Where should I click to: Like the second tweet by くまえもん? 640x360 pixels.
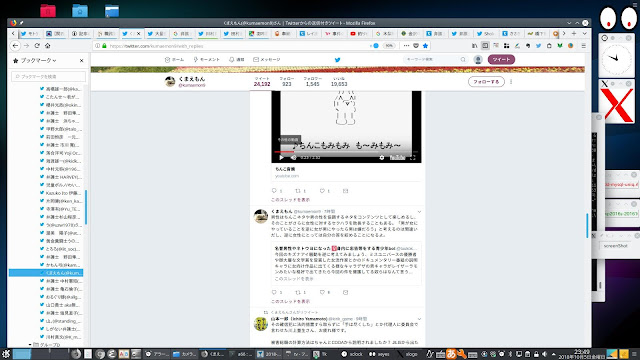[322, 292]
